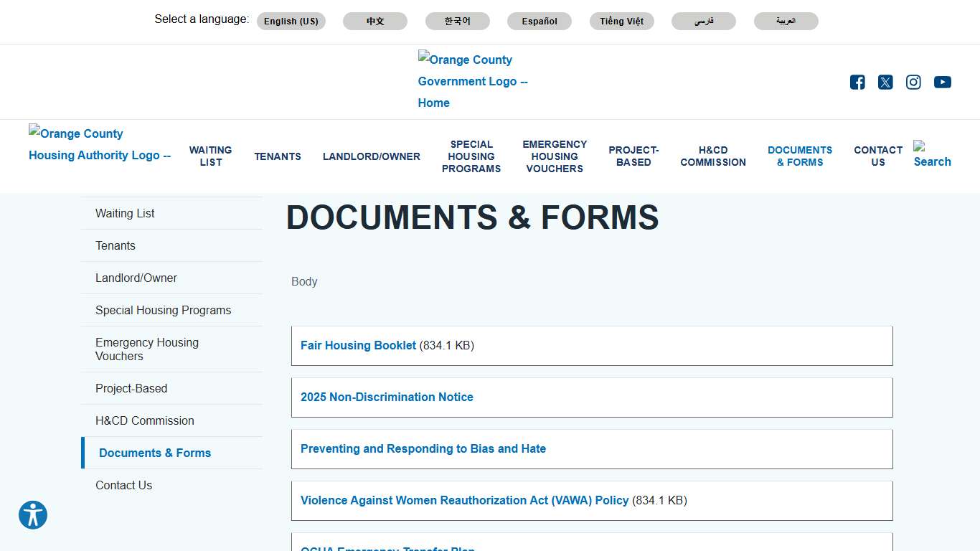Select Documents & Forms in the sidebar
Image resolution: width=980 pixels, height=551 pixels.
[155, 453]
